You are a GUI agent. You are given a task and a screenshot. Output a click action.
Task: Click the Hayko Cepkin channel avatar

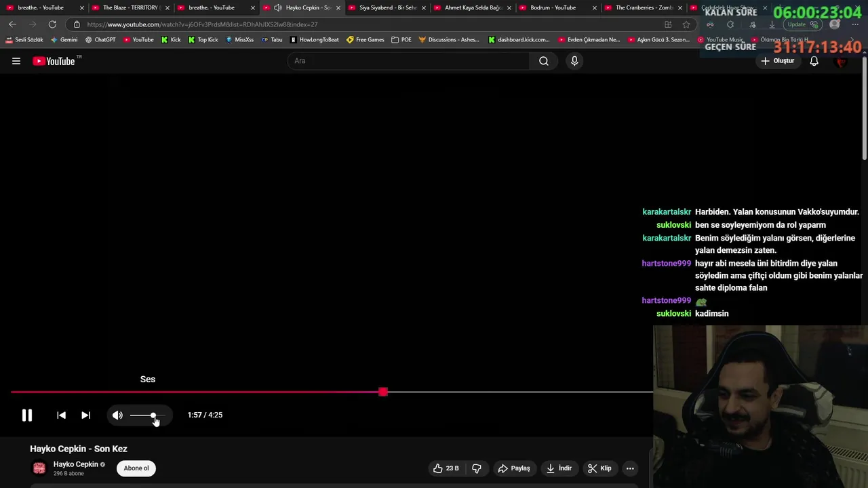pos(39,468)
